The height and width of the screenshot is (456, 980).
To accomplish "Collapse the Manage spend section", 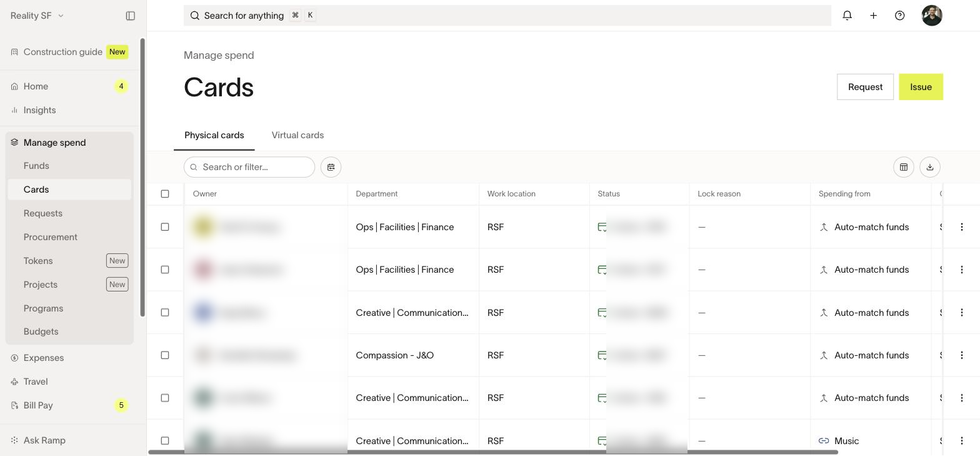I will tap(69, 143).
